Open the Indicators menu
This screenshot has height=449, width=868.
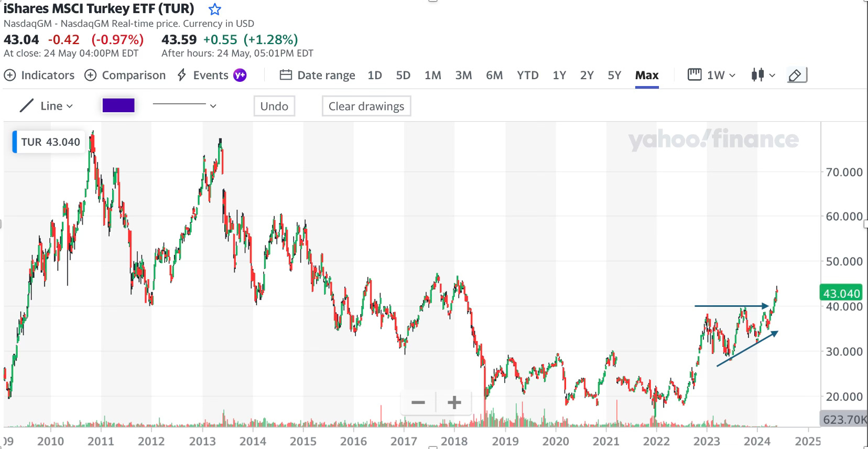point(39,75)
